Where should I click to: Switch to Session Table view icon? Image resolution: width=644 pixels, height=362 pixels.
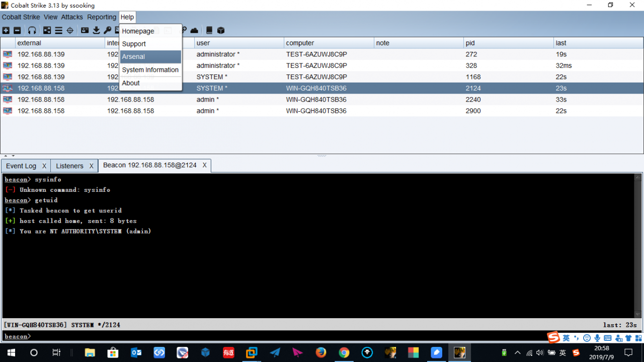59,30
